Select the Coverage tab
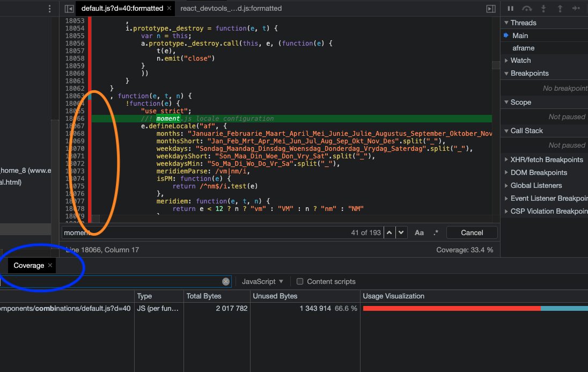588x372 pixels. 29,265
